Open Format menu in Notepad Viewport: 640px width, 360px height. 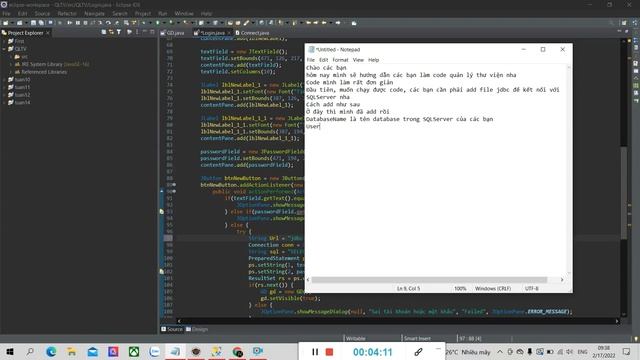340,60
